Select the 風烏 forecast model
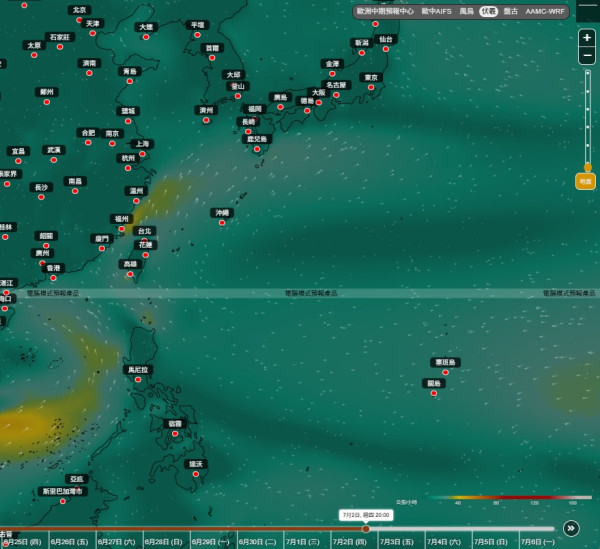Screen dimensions: 600x549 [x=466, y=11]
